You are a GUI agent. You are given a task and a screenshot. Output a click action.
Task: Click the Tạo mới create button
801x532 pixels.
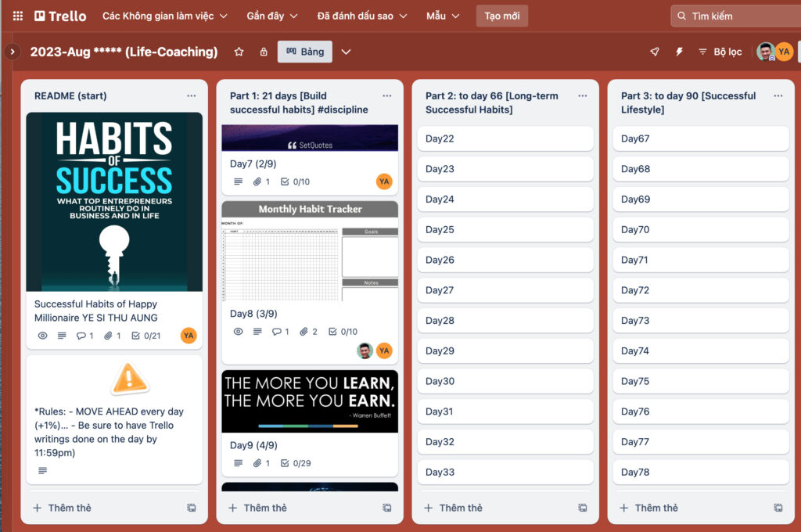[502, 16]
